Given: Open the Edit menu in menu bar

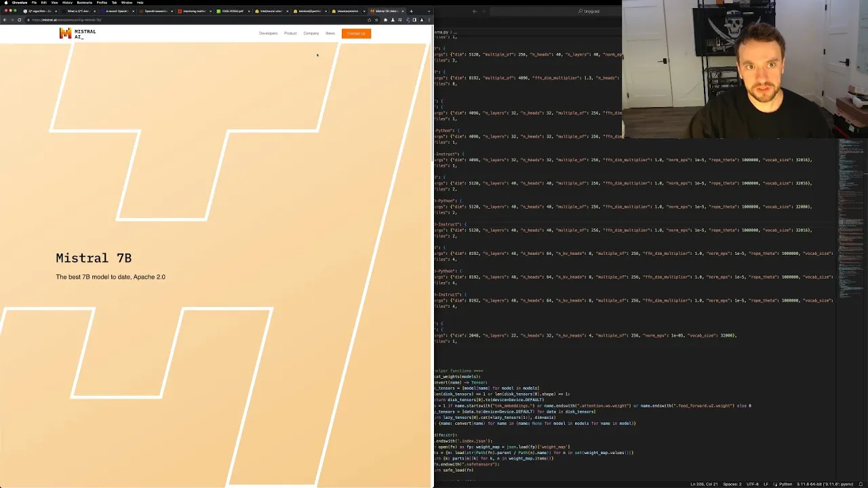Looking at the screenshot, I should (43, 3).
